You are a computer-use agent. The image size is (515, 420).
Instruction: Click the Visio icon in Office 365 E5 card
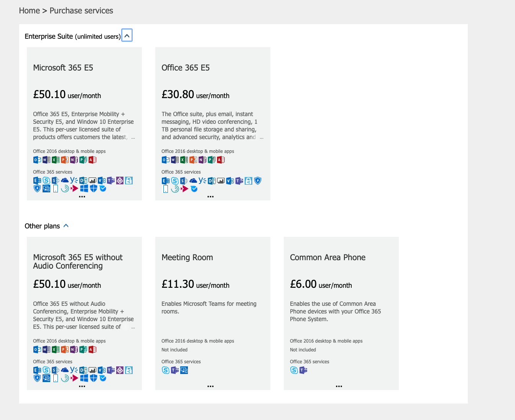point(230,180)
